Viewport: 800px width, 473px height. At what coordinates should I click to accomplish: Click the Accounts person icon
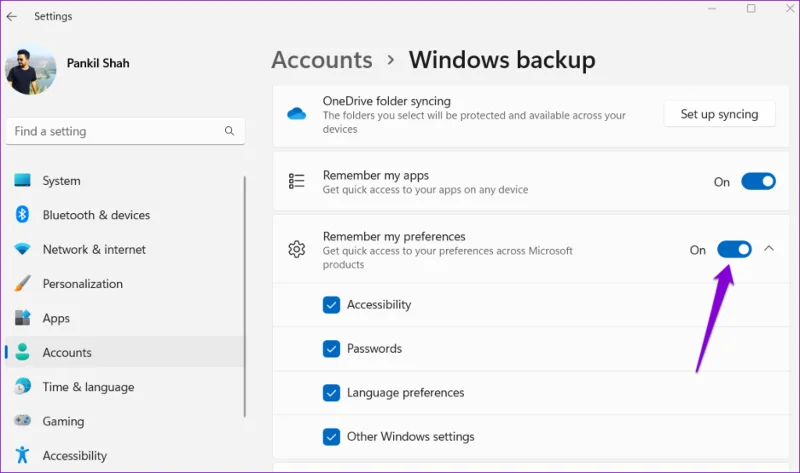[22, 352]
